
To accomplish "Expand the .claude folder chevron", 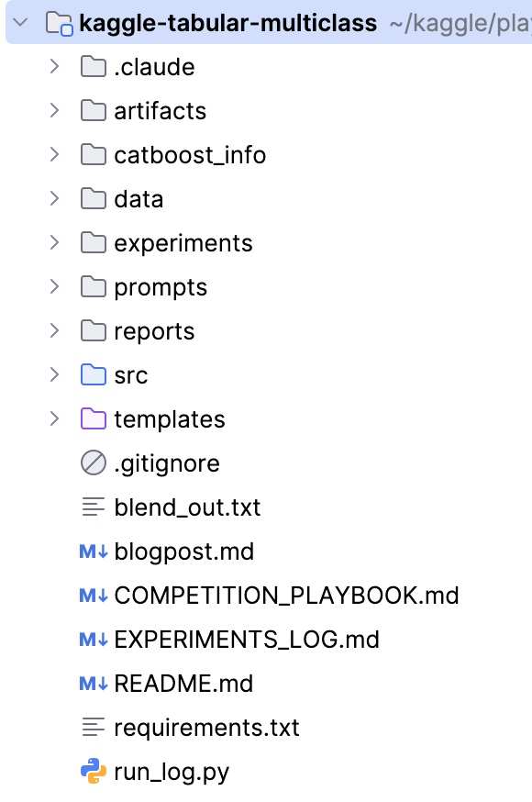I will (54, 66).
